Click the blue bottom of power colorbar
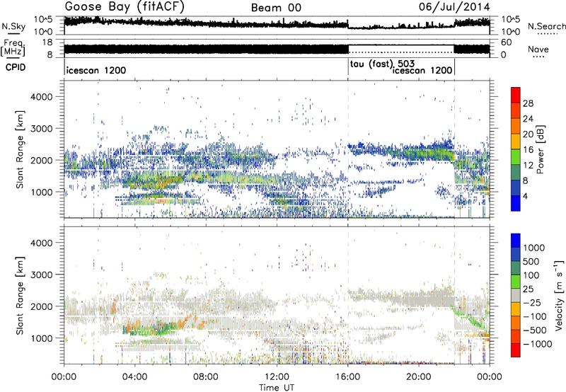Viewport: 566px width, 392px height. [516, 203]
